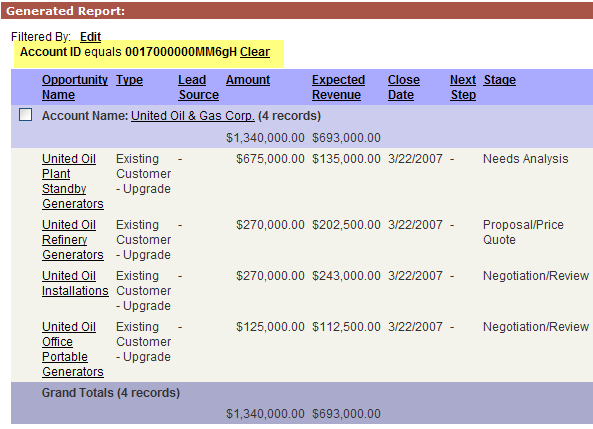Click the Edit filter link

click(x=90, y=37)
